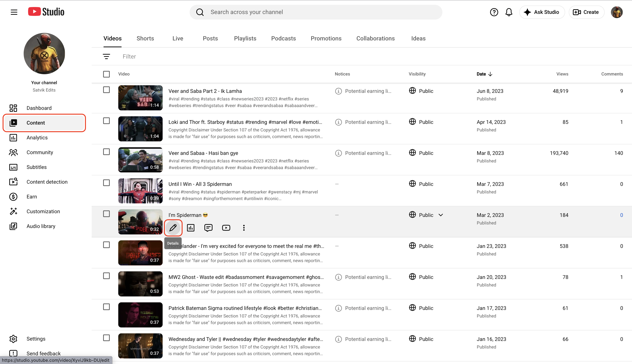632x364 pixels.
Task: Open Content detection in the sidebar
Action: click(x=44, y=182)
